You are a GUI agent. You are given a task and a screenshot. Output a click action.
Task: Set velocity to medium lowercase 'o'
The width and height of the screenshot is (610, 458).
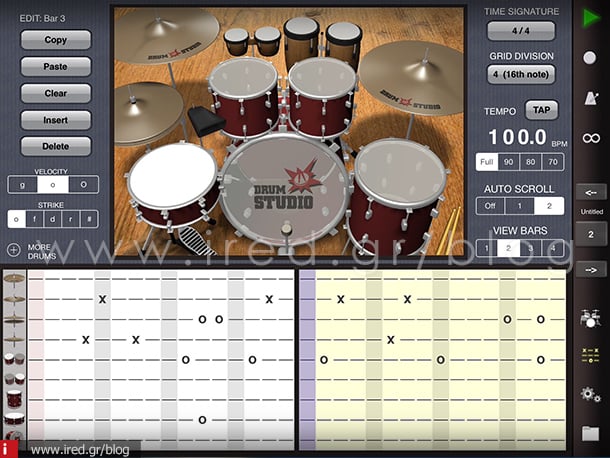tap(53, 184)
